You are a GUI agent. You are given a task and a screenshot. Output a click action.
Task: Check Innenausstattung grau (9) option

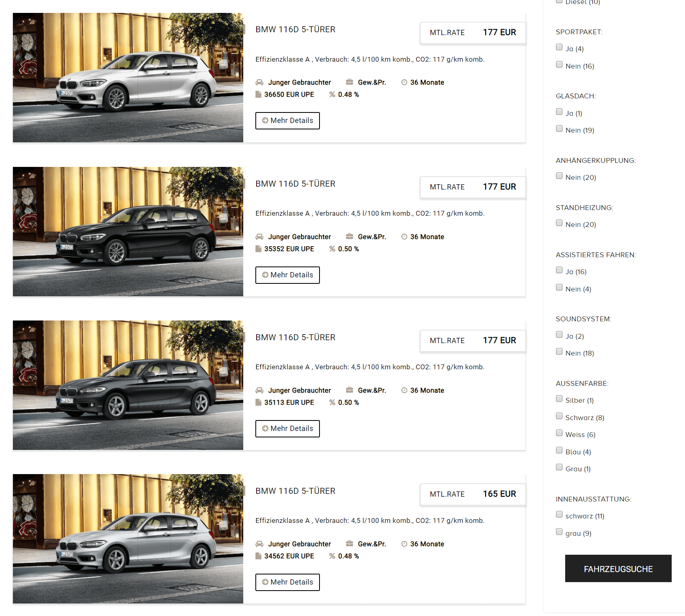point(559,532)
